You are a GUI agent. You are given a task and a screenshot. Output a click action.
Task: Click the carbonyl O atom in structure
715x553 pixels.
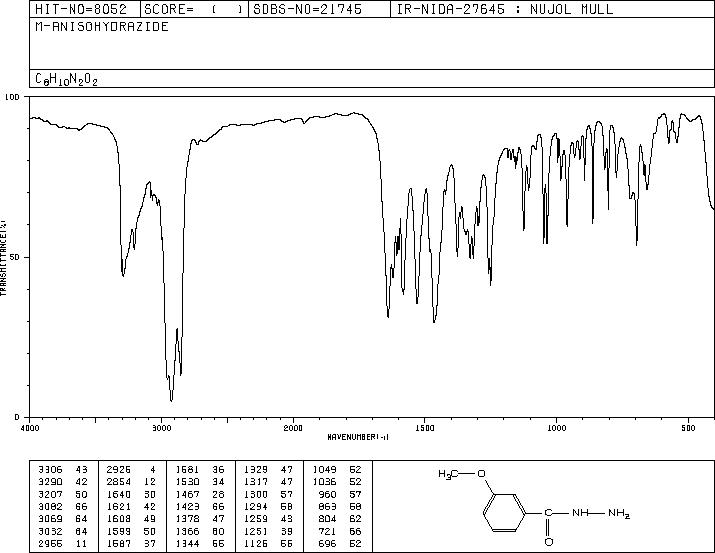549,542
